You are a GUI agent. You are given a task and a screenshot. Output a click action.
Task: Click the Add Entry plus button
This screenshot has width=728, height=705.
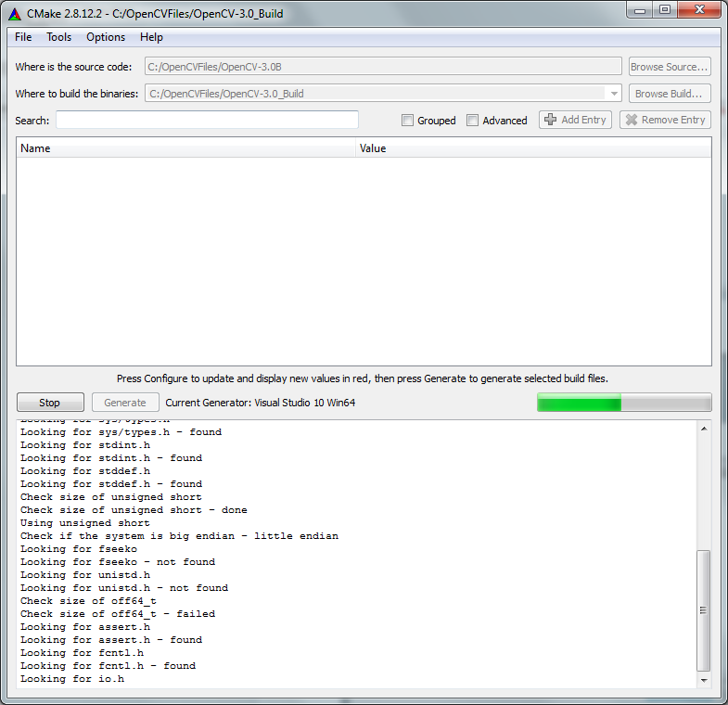(575, 120)
